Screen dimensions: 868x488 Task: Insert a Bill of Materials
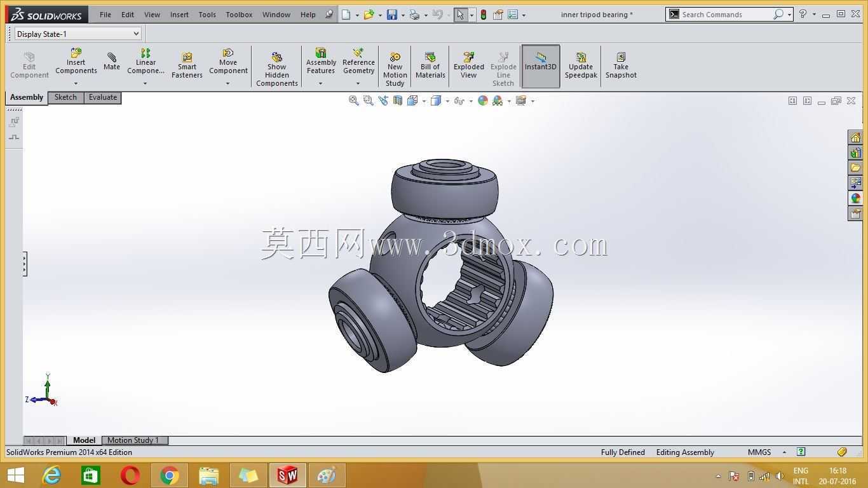[x=430, y=66]
